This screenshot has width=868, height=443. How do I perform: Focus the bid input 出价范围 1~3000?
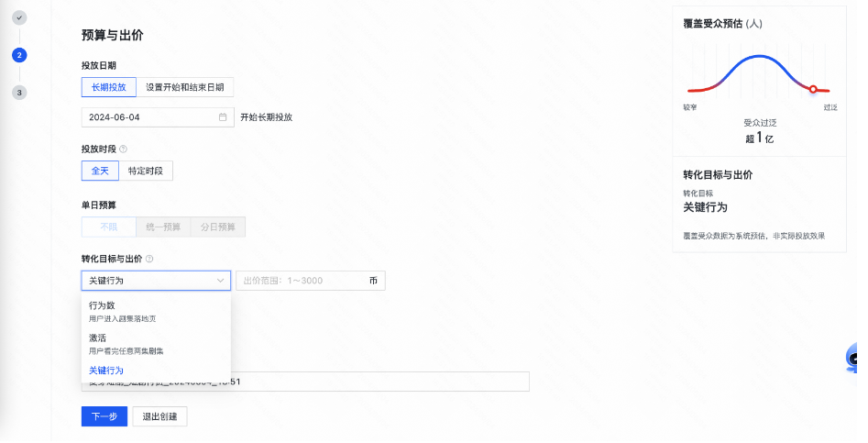tap(311, 281)
